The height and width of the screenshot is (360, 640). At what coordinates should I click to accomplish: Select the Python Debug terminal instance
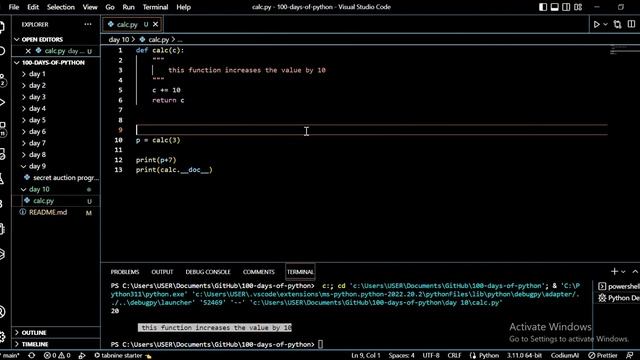tap(619, 298)
